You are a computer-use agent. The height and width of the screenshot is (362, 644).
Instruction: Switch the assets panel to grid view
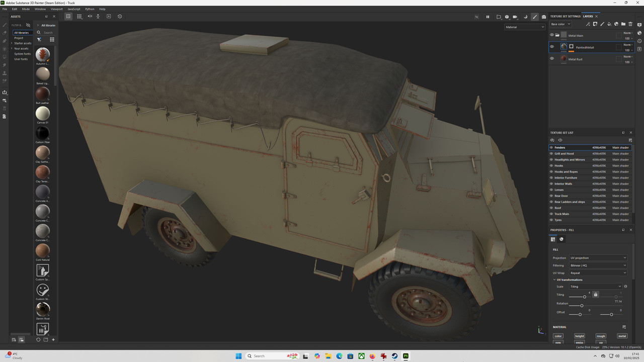pos(52,39)
